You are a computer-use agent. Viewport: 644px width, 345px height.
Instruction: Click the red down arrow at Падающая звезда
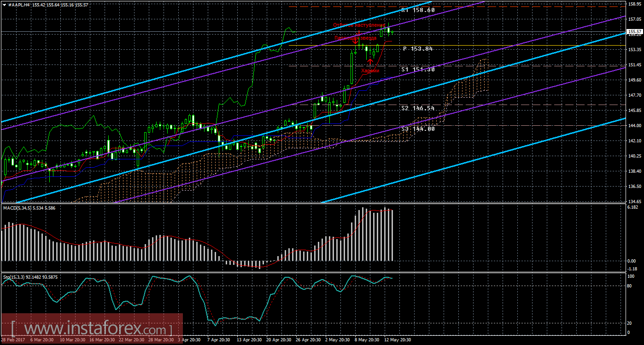click(x=356, y=40)
